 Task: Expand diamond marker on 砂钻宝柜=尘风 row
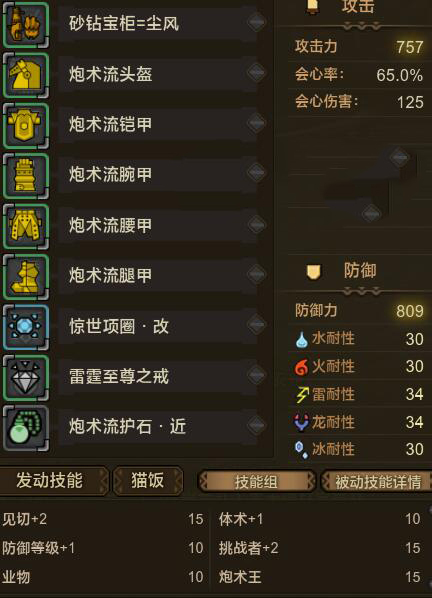point(256,22)
